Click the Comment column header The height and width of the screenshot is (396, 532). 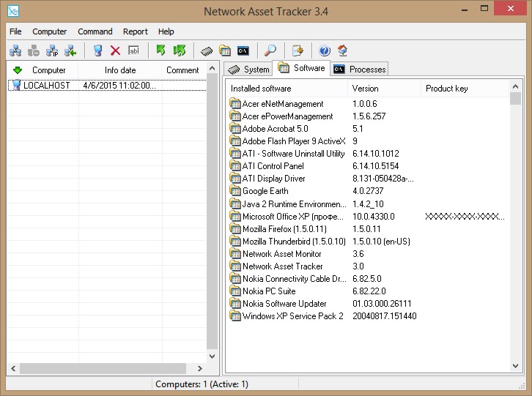182,70
